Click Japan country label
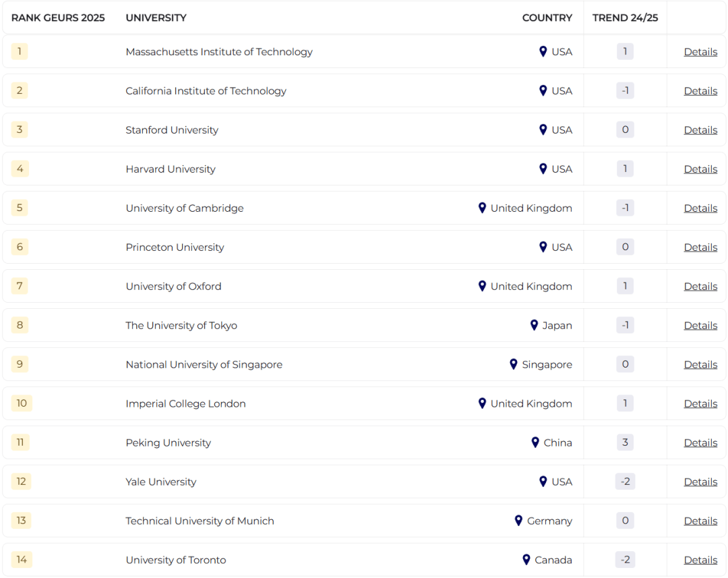728x578 pixels. (x=557, y=325)
